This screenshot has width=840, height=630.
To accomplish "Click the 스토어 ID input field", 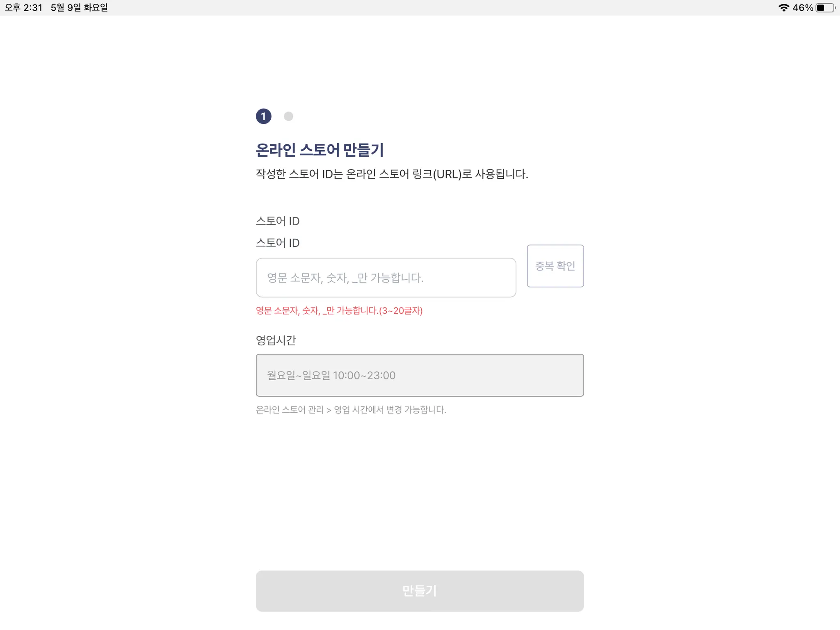I will 386,278.
